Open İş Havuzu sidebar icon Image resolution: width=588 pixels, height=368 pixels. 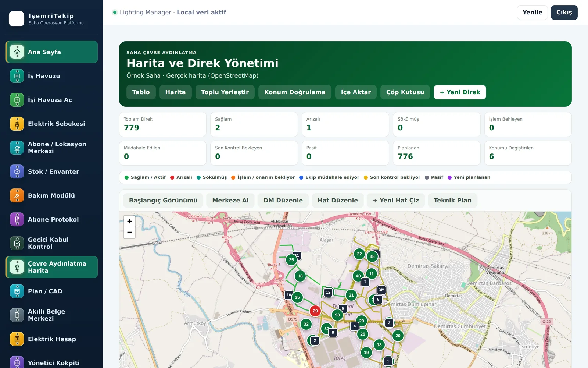point(17,76)
